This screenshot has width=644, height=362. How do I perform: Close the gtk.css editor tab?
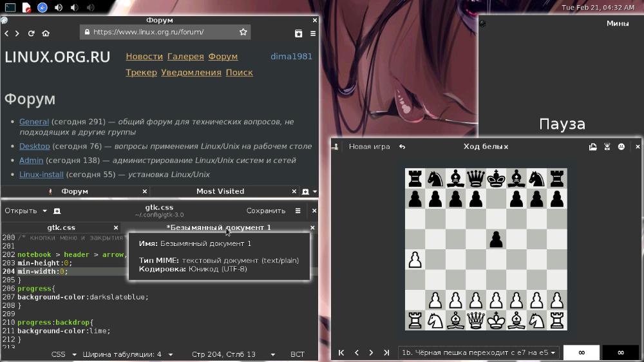[116, 227]
